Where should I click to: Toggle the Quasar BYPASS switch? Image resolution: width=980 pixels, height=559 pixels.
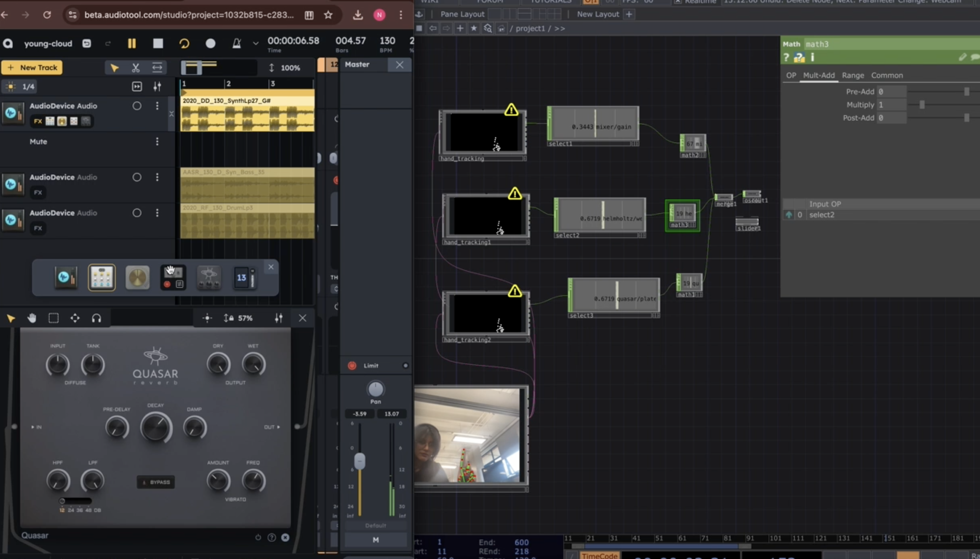[x=156, y=482]
